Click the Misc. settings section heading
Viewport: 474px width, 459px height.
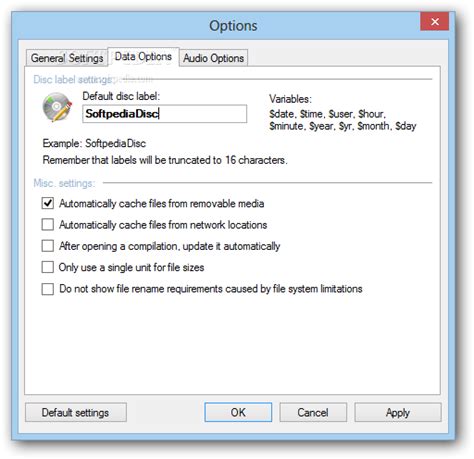tap(64, 183)
